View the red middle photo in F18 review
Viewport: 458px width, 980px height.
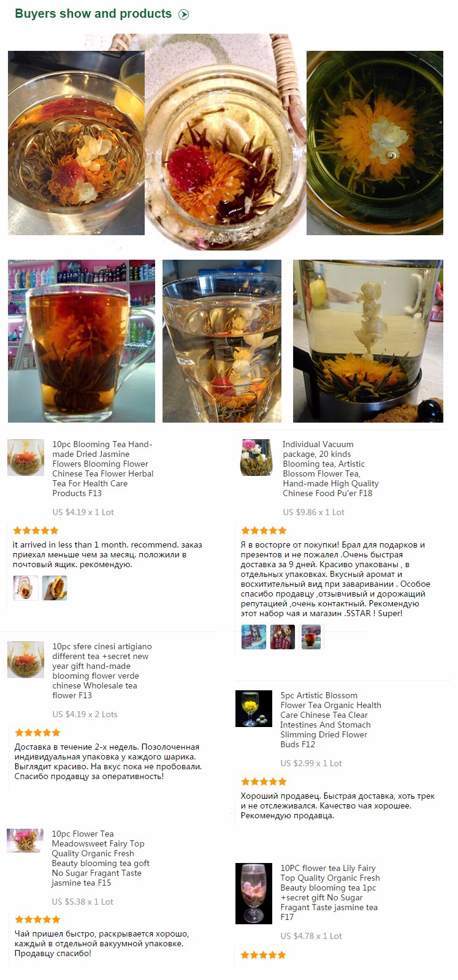283,637
